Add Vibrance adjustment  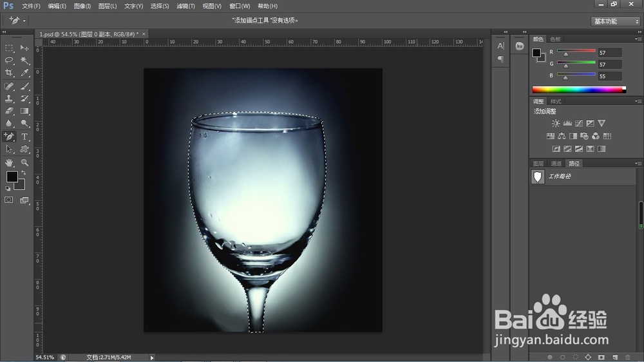point(601,123)
